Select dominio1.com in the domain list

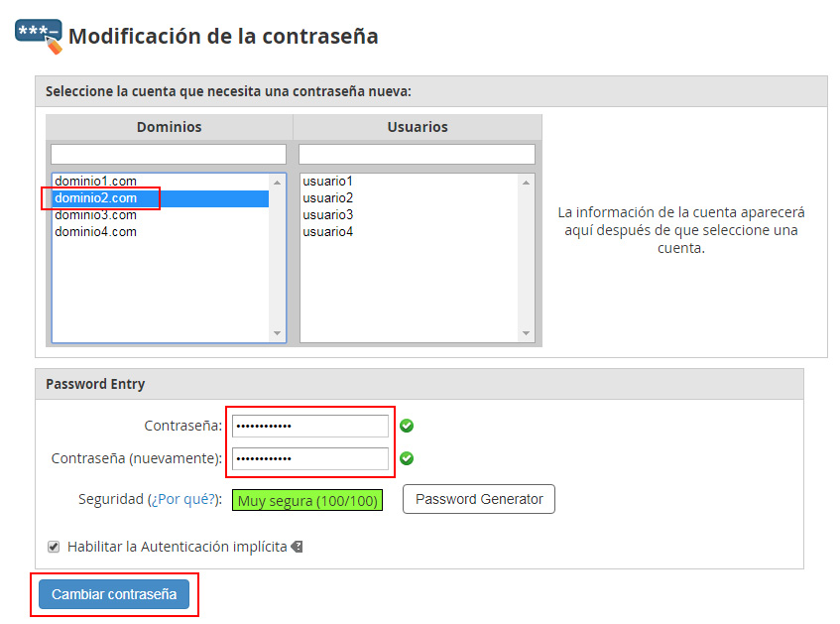[95, 182]
